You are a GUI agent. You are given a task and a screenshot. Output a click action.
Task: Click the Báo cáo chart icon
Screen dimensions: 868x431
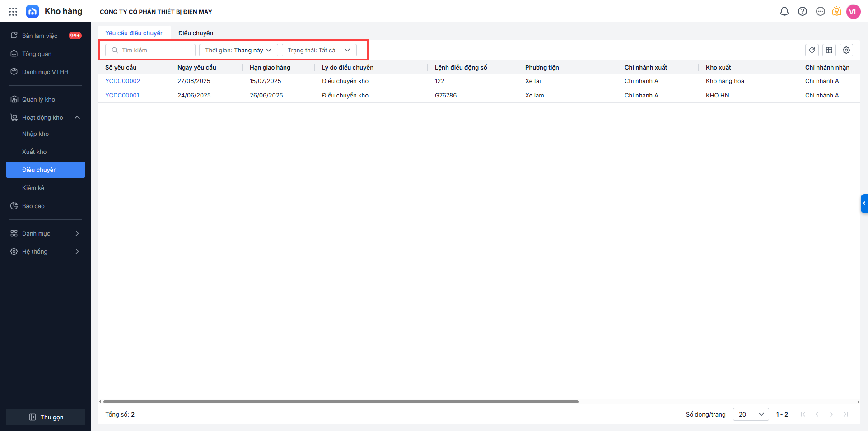pos(14,206)
